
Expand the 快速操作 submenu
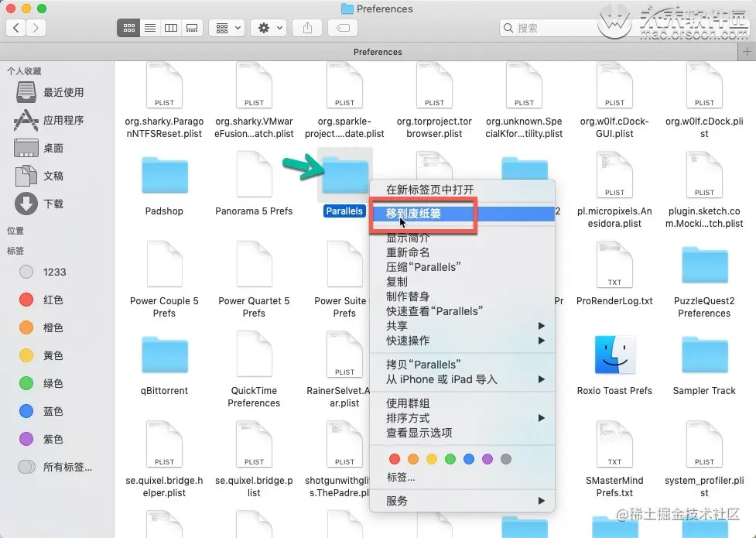[463, 341]
